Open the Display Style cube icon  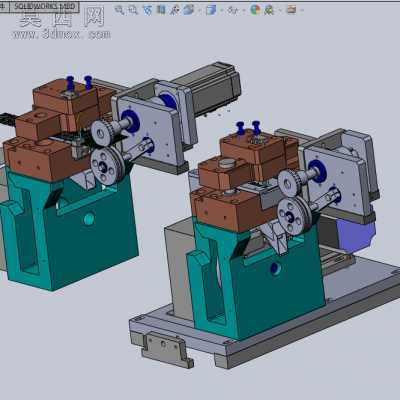tap(211, 10)
